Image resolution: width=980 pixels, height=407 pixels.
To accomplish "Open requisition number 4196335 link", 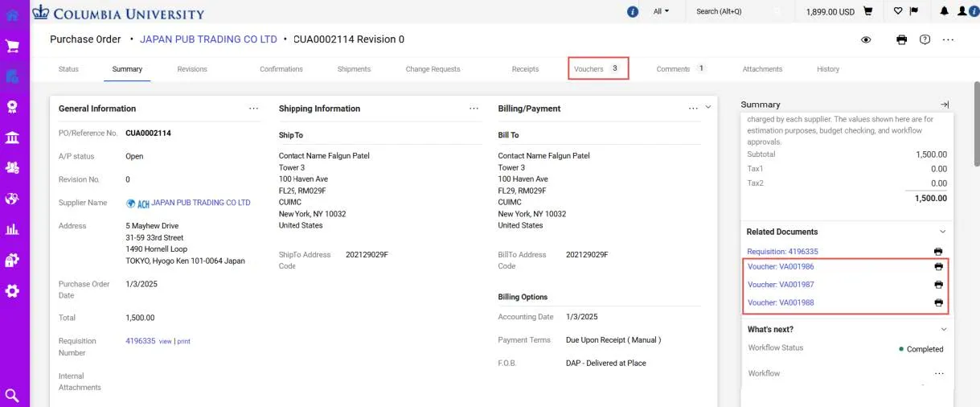I will (x=141, y=341).
